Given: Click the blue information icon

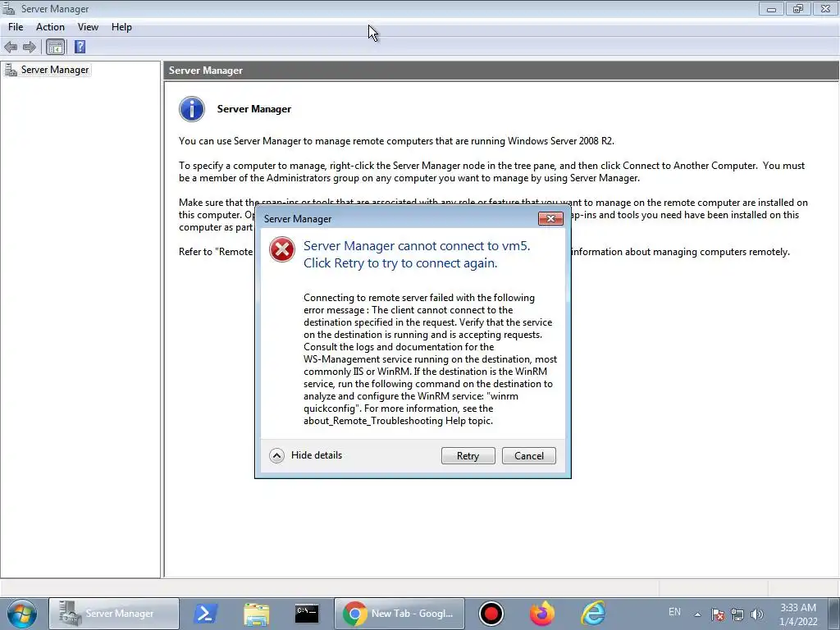Looking at the screenshot, I should [192, 109].
